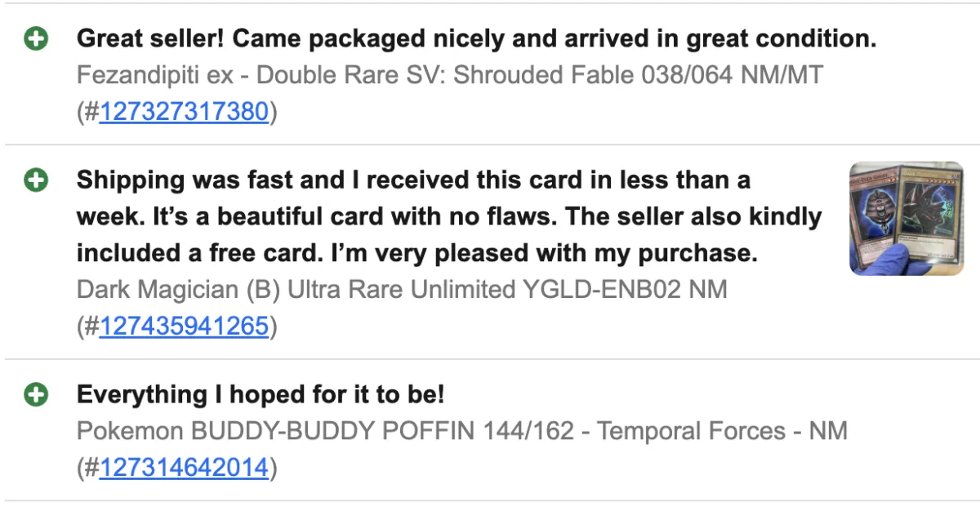Click the positive feedback icon for the Shipping review
The width and height of the screenshot is (980, 507).
[36, 180]
